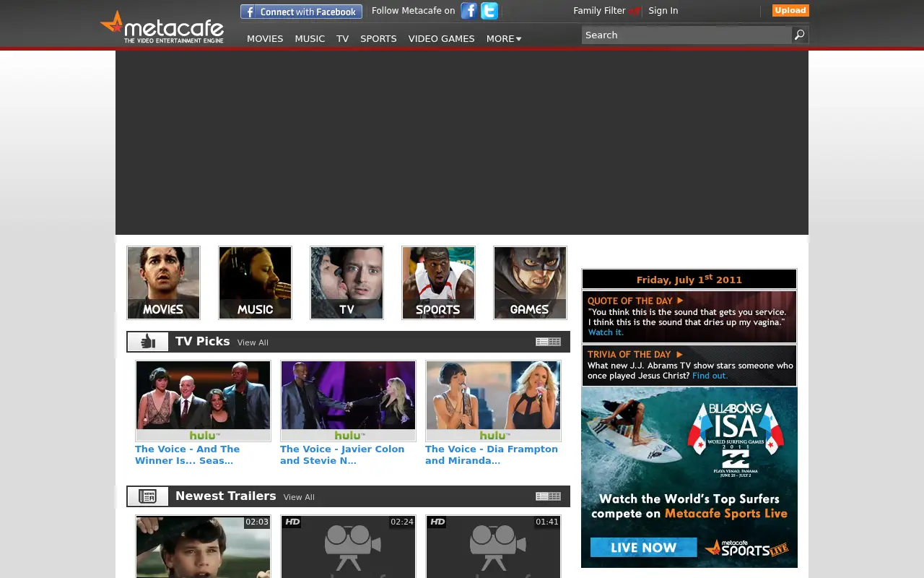Click the Find out trivia link

click(710, 376)
